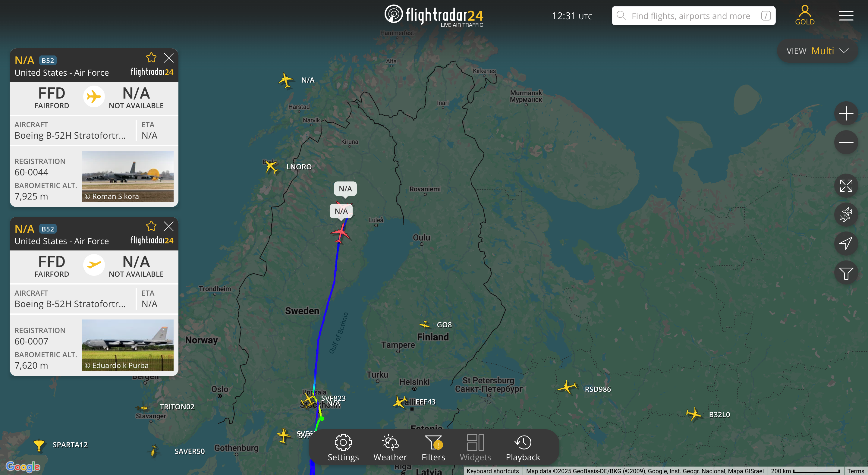
Task: Click the zoom in plus button
Action: 846,113
